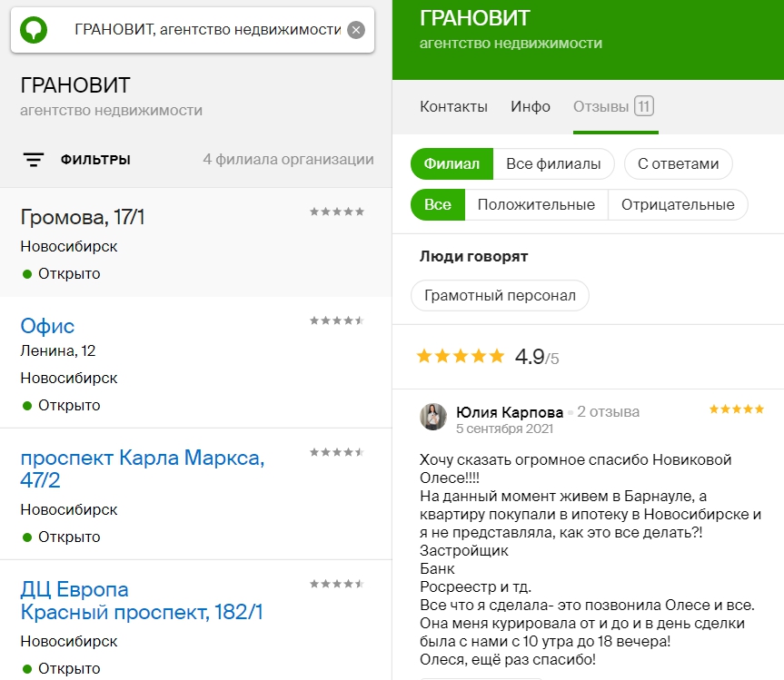This screenshot has width=784, height=680.
Task: Click '2 отзыва' next to reviewer
Action: pos(609,411)
